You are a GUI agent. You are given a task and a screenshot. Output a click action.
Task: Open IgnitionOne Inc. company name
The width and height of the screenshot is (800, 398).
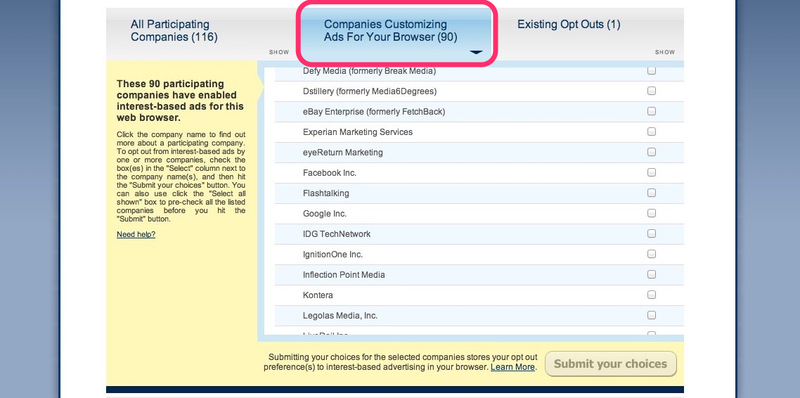point(333,254)
